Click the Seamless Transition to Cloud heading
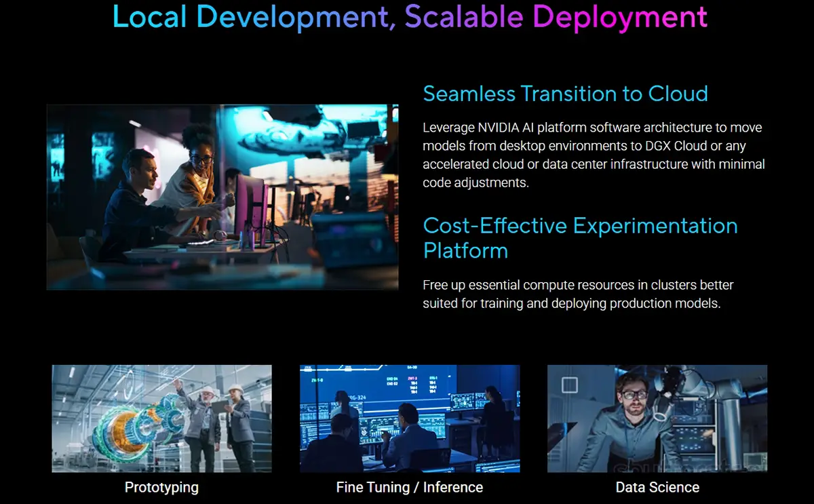This screenshot has width=814, height=504. pyautogui.click(x=565, y=94)
